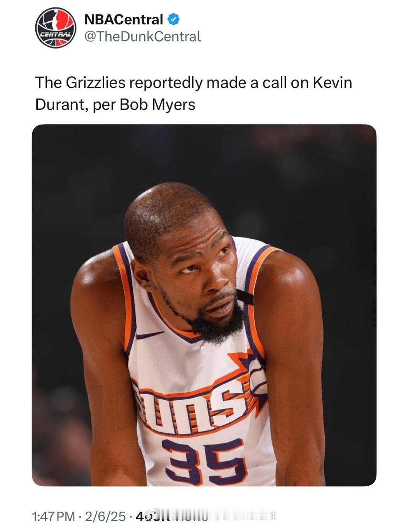The width and height of the screenshot is (420, 525).
Task: Click the black mouthguard on jersey strap
Action: [x=245, y=297]
